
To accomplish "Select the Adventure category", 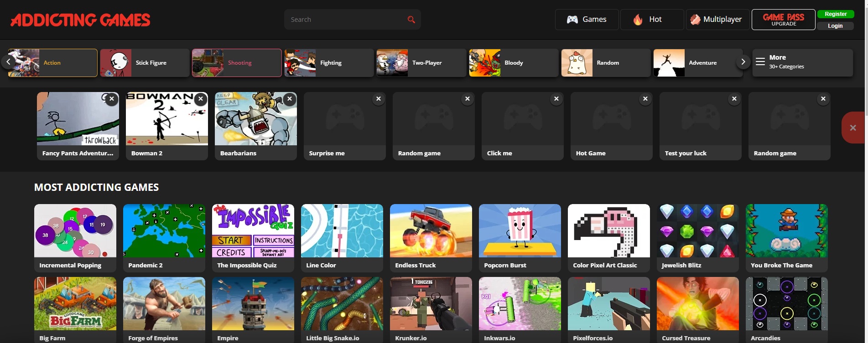I will 698,63.
